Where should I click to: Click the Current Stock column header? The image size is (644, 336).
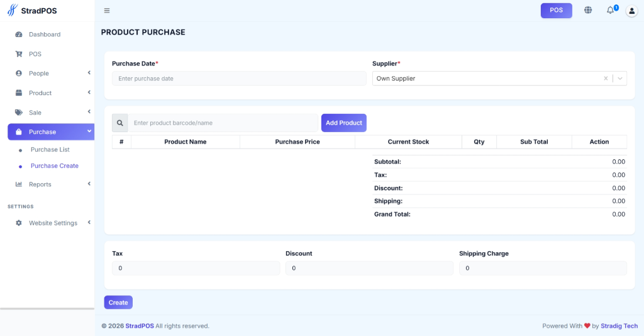408,142
